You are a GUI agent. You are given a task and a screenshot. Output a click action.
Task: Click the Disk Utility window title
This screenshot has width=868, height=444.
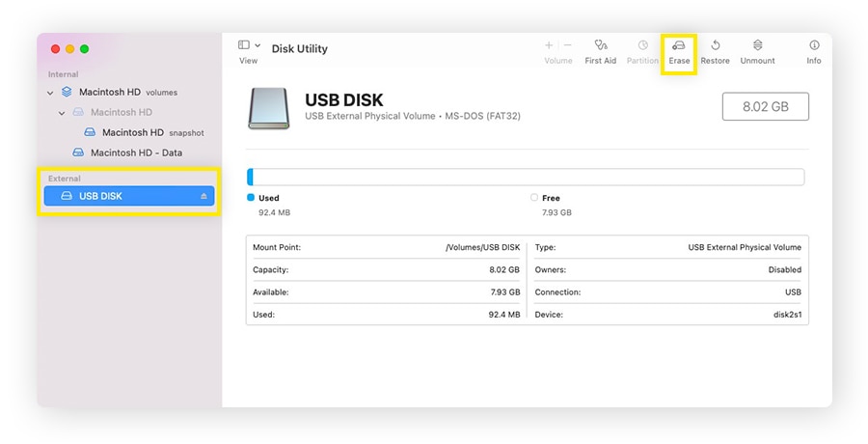(300, 49)
